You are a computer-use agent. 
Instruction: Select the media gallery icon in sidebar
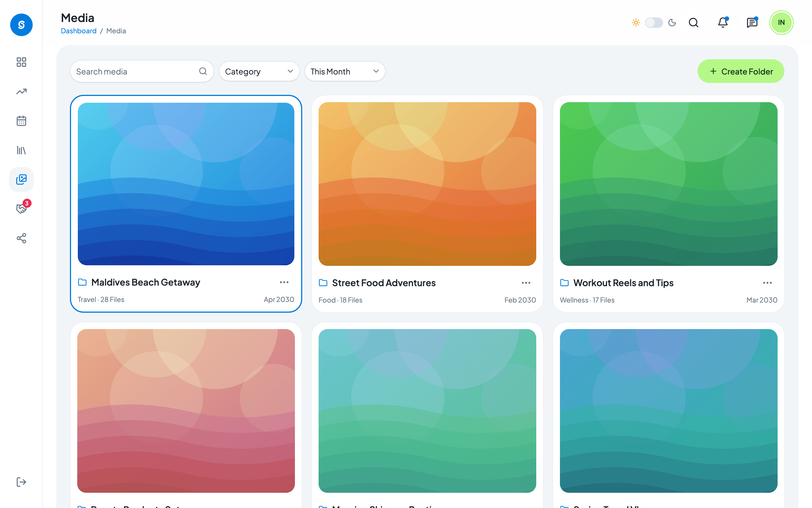[21, 179]
